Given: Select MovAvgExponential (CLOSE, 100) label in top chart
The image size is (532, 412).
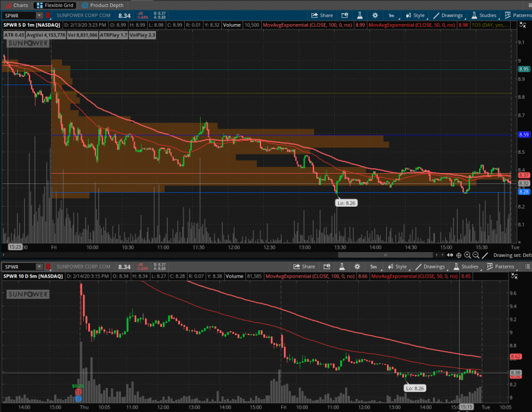Looking at the screenshot, I should point(307,25).
